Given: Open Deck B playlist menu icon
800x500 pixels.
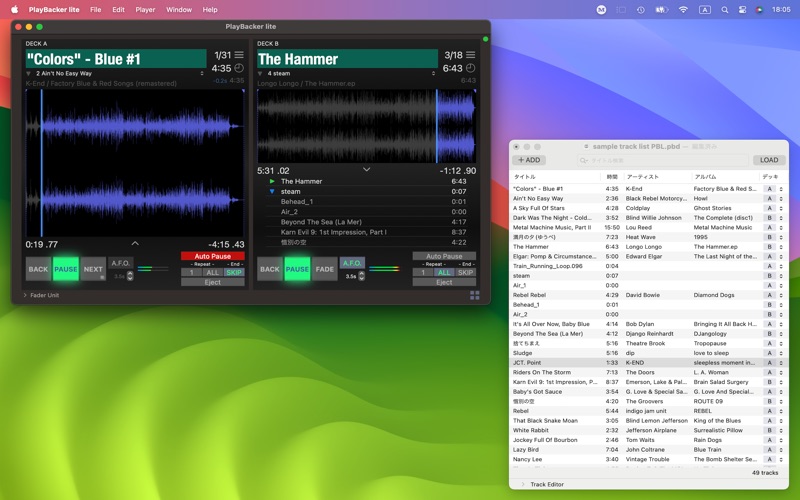Looking at the screenshot, I should [x=471, y=55].
